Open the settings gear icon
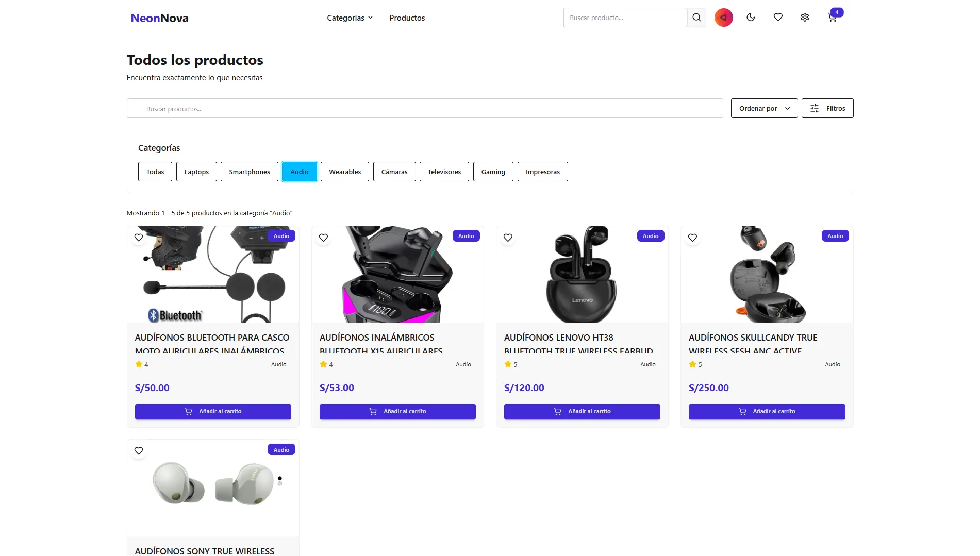 (x=805, y=18)
